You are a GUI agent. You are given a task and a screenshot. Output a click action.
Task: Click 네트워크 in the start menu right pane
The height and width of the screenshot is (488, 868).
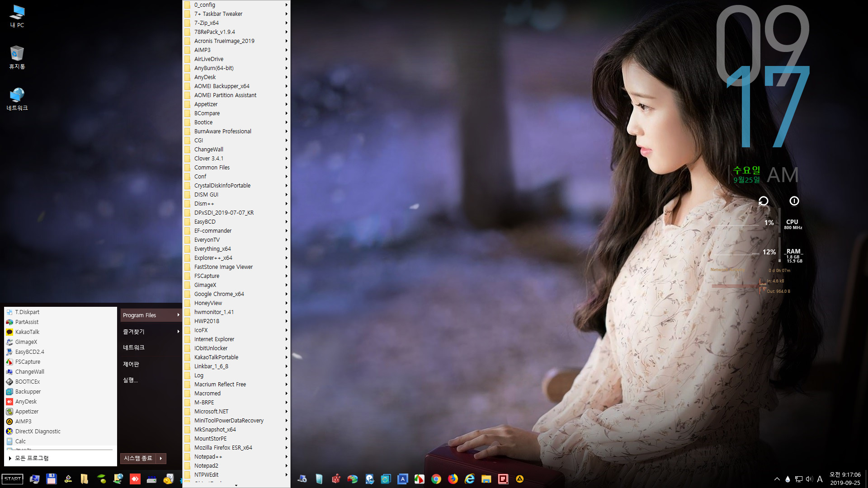(x=151, y=347)
